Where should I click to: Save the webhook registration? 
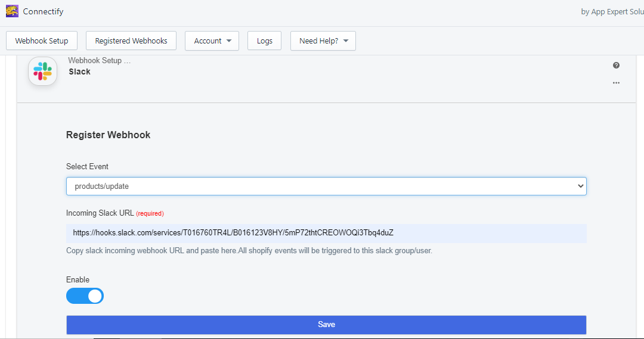click(x=326, y=325)
